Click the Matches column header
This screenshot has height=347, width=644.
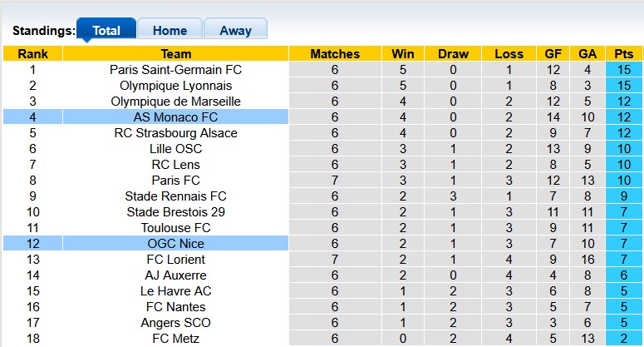(334, 54)
